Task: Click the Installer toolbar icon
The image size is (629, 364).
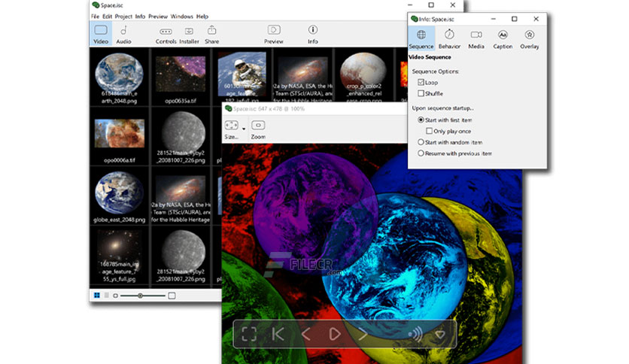Action: pyautogui.click(x=189, y=34)
